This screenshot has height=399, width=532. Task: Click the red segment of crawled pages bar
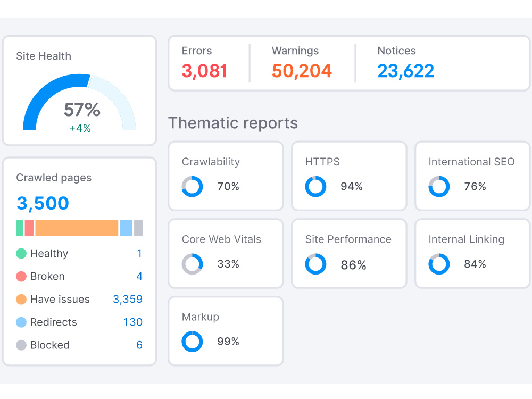coord(29,228)
